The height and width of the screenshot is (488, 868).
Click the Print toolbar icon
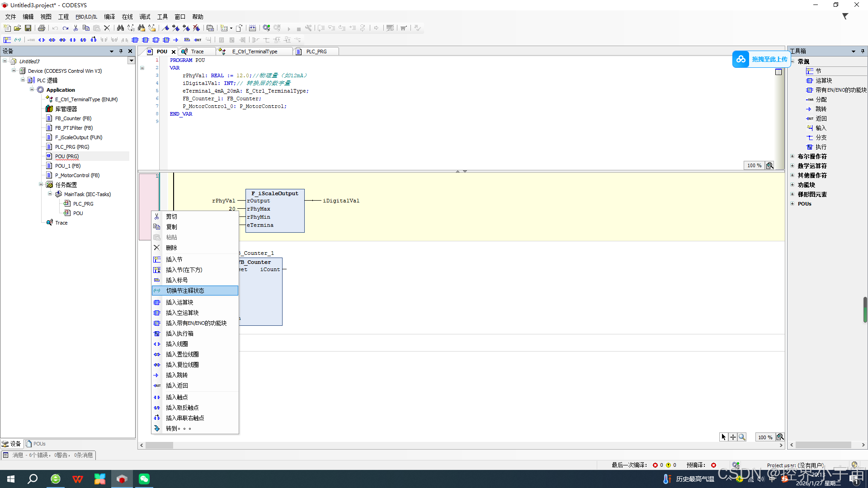coord(42,28)
